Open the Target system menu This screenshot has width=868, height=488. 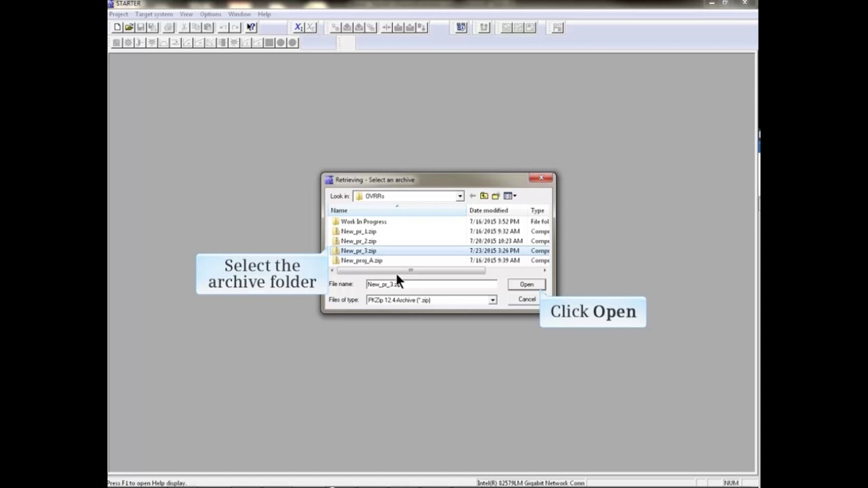click(x=154, y=14)
